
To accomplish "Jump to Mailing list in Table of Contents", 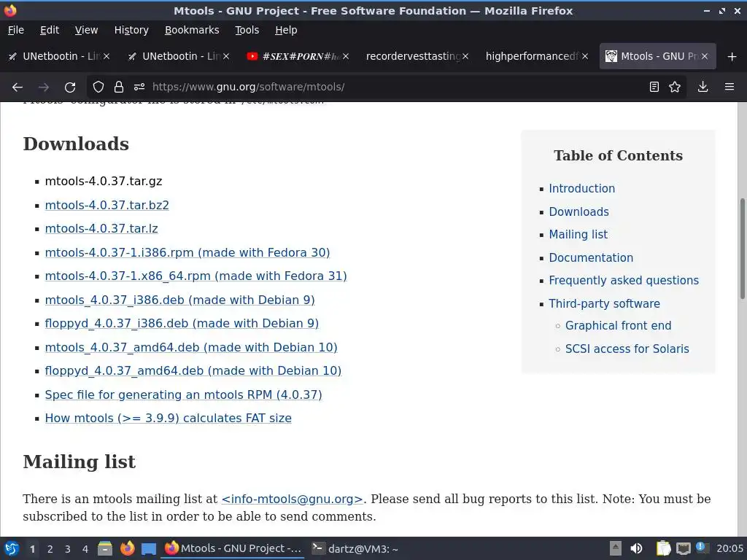I will 578,234.
